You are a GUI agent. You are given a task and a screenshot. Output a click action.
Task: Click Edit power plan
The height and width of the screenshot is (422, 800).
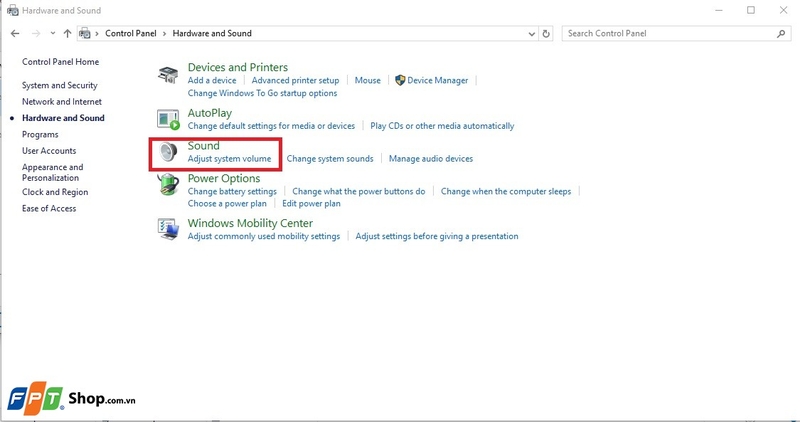click(311, 203)
